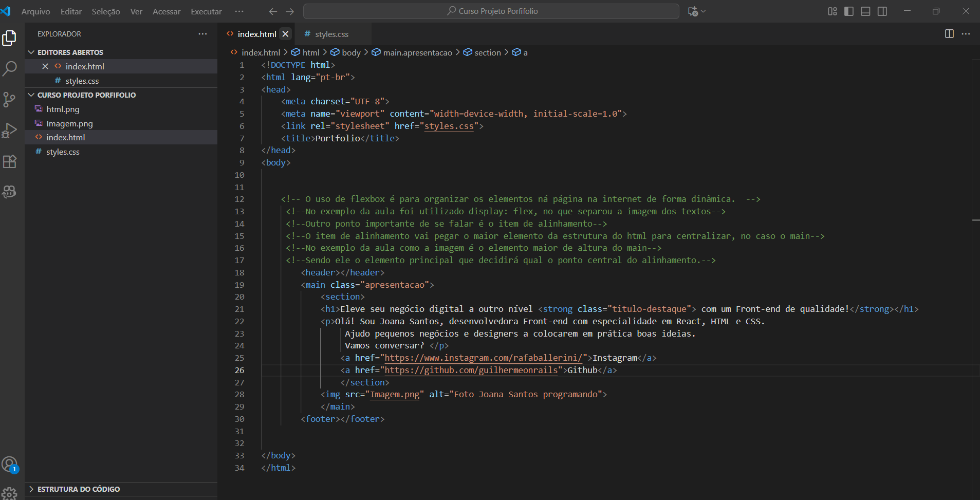The width and height of the screenshot is (980, 500).
Task: Open Run and Debug view
Action: coord(9,130)
